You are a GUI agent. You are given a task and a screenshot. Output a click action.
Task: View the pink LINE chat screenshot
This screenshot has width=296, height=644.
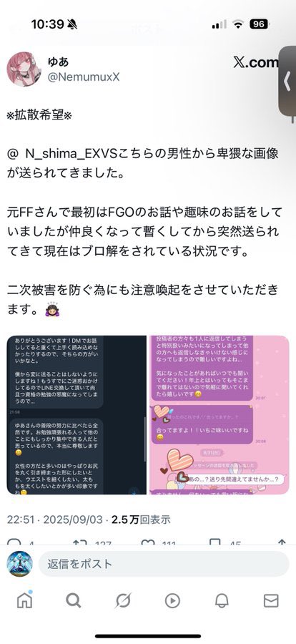pyautogui.click(x=219, y=415)
